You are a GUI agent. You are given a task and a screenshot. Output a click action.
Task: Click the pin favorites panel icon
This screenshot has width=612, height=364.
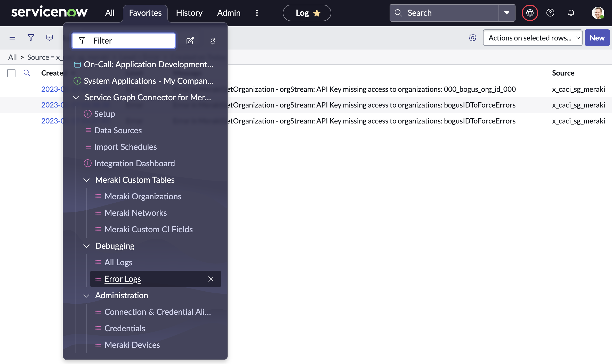[213, 41]
